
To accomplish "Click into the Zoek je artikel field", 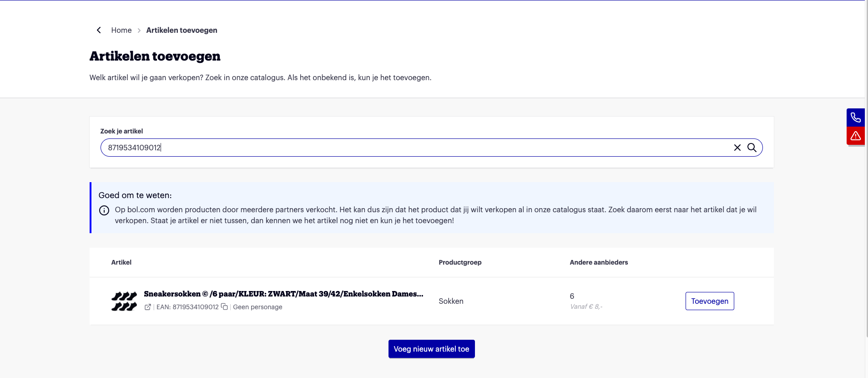I will pos(409,148).
